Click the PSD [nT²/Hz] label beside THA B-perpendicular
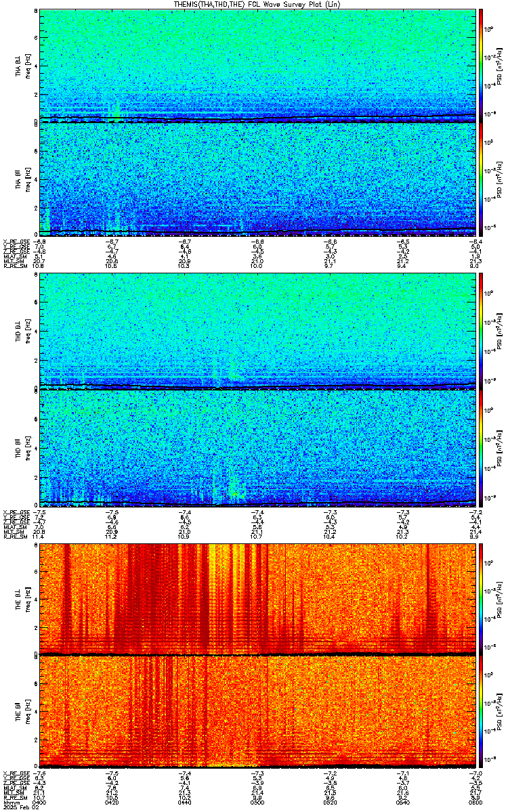Viewport: 508px width, 812px height. 499,66
